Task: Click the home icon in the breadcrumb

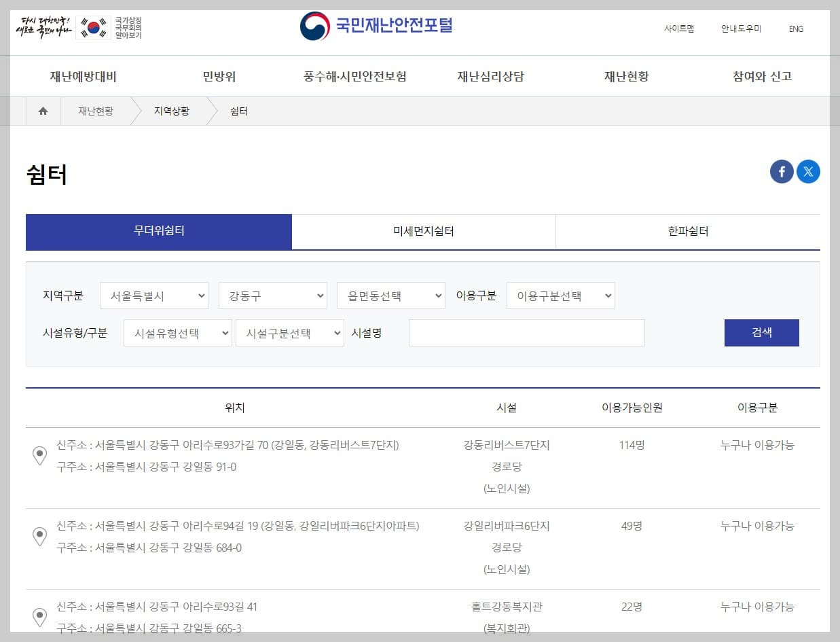Action: pyautogui.click(x=42, y=111)
